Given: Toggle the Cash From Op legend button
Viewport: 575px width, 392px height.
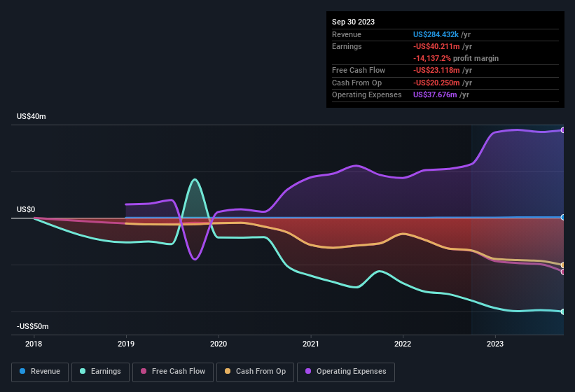Looking at the screenshot, I should [255, 372].
